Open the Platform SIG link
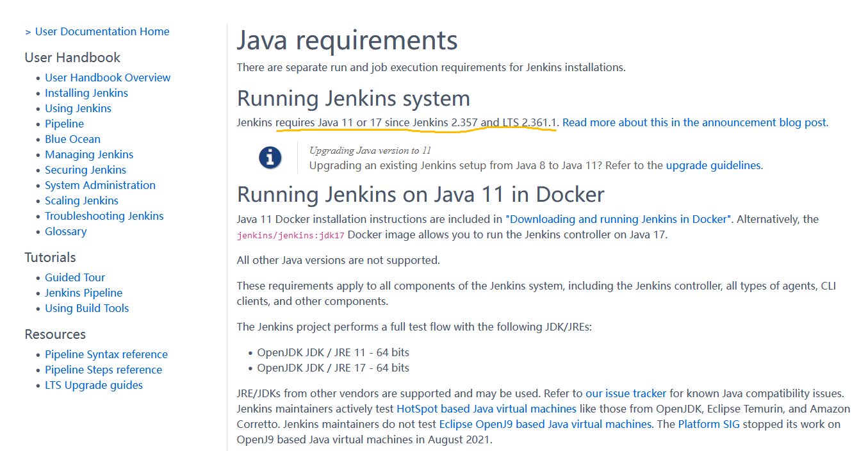 [709, 424]
